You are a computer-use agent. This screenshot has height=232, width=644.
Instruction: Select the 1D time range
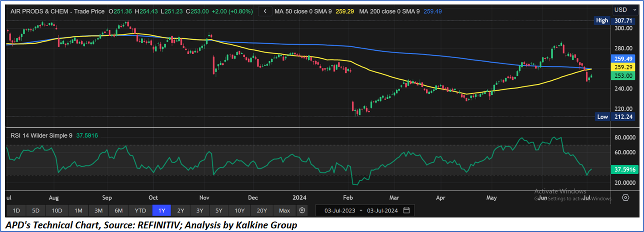(16, 210)
